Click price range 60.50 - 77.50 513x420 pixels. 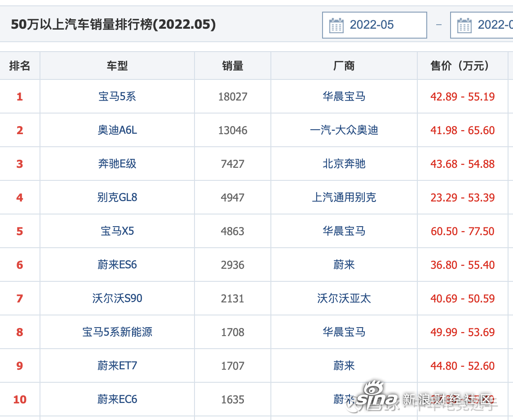[x=463, y=232]
